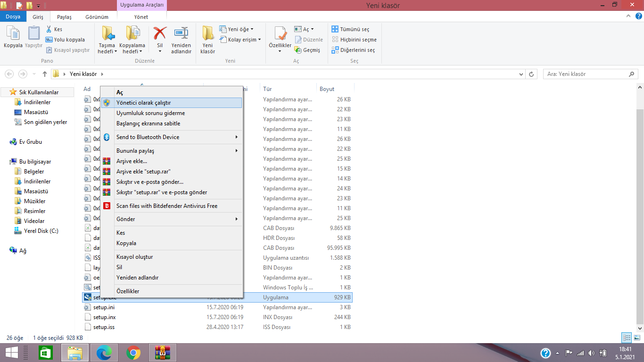
Task: Click the Yeni klasör breadcrumb in the address bar
Action: tap(83, 74)
